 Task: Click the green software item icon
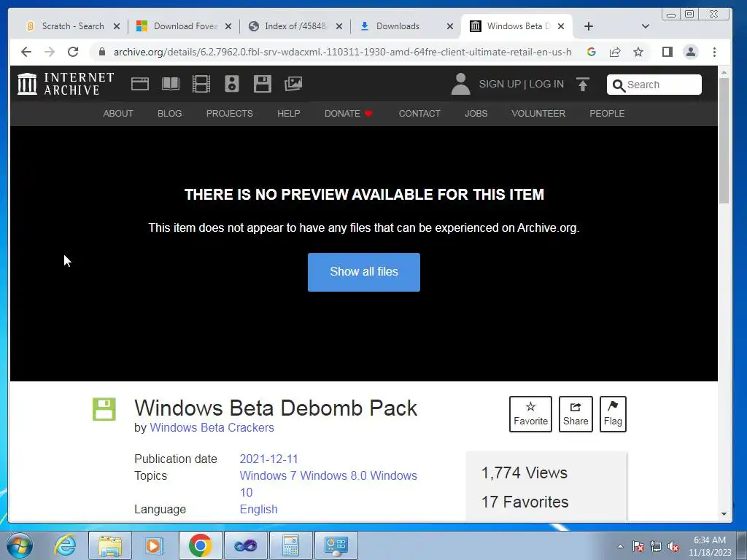(104, 409)
